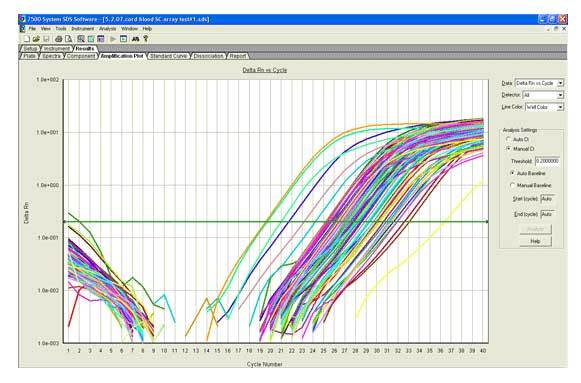
Task: Open the Window menu
Action: point(129,29)
